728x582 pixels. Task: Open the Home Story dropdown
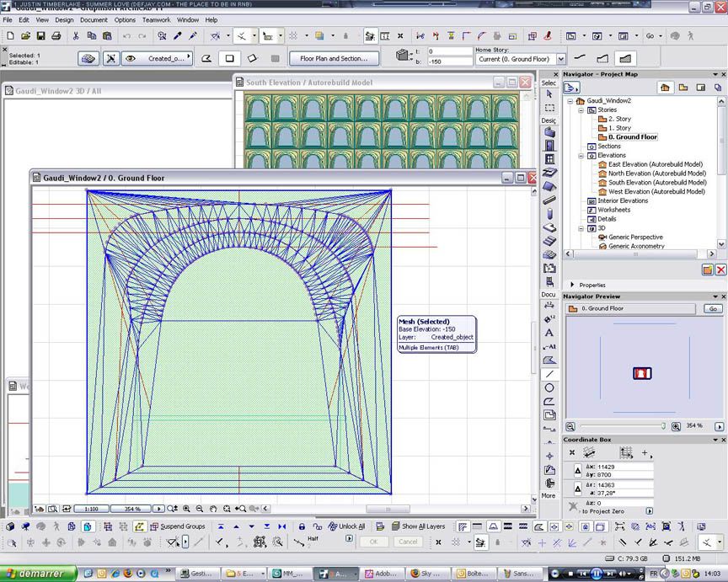coord(559,59)
